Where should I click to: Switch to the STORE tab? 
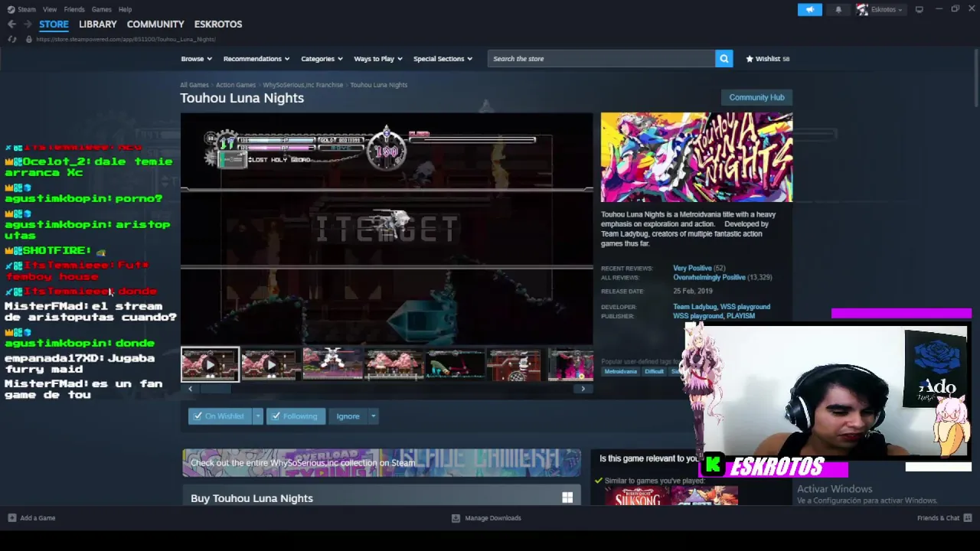point(54,24)
